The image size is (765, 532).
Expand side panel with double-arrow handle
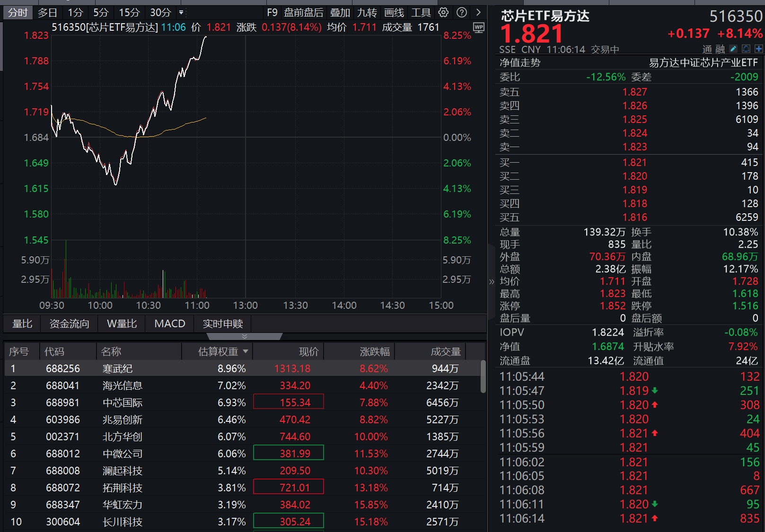(491, 282)
